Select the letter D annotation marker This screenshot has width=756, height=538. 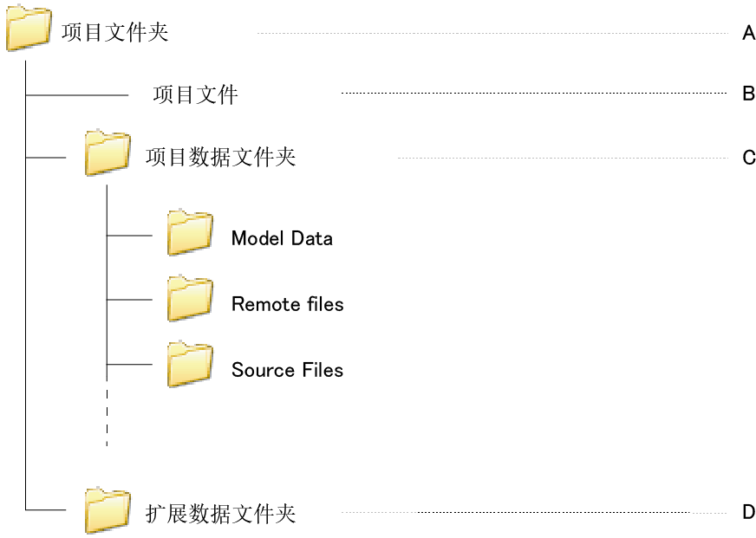pyautogui.click(x=749, y=512)
